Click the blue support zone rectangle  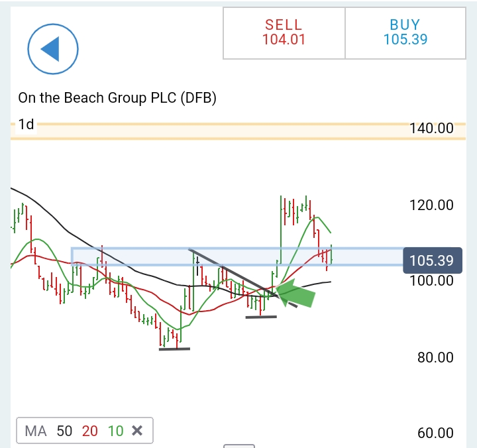click(237, 257)
